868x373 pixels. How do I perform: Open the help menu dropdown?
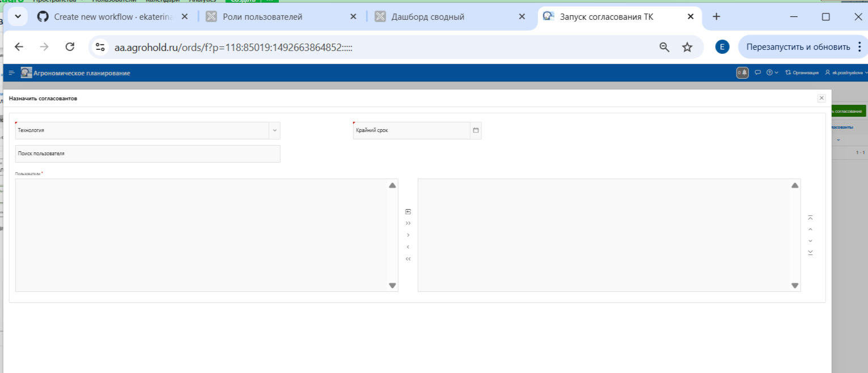772,73
